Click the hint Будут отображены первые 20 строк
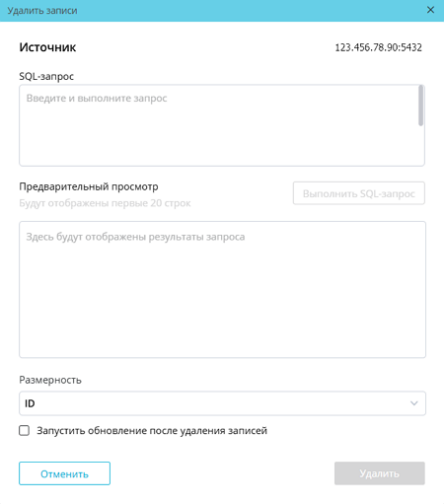The image size is (444, 504). [105, 203]
